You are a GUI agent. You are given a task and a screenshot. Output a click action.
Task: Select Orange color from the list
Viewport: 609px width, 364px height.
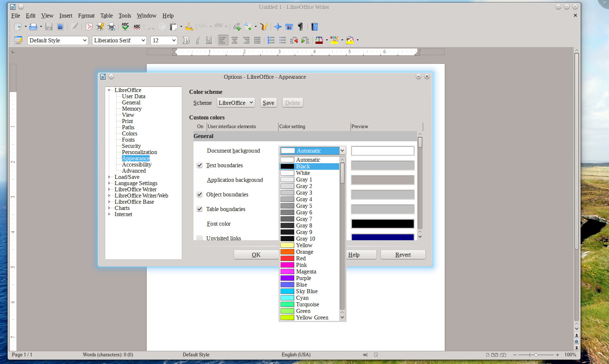tap(304, 252)
